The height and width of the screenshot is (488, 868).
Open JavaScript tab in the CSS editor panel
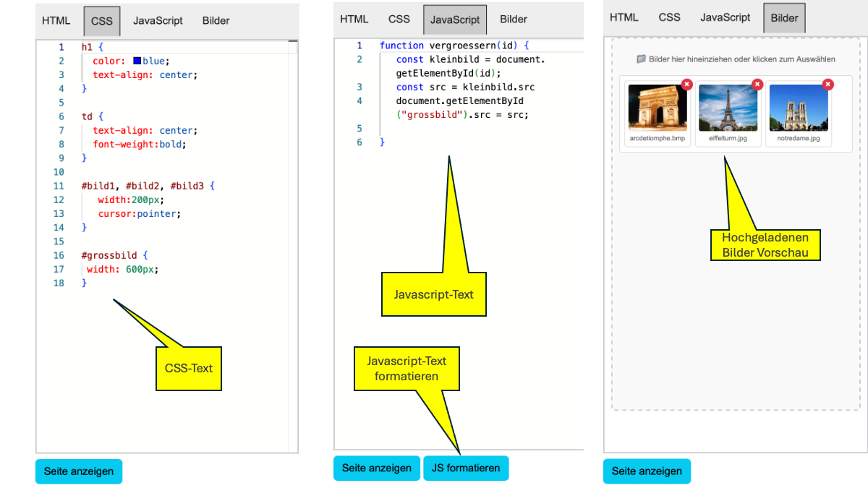(x=158, y=21)
